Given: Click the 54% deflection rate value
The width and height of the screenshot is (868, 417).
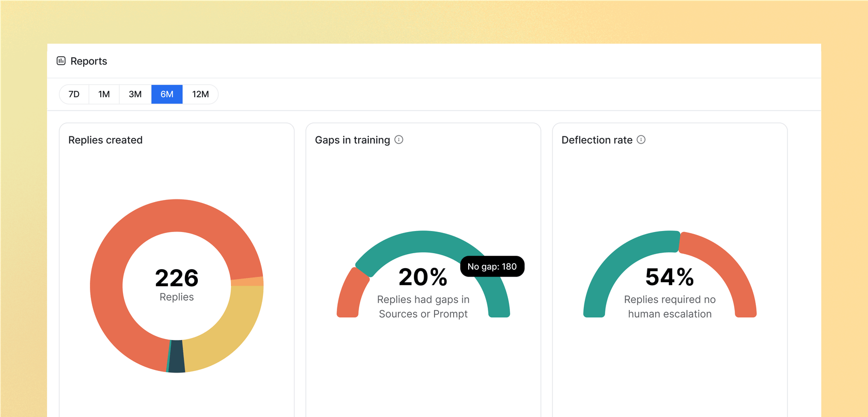Looking at the screenshot, I should 670,277.
